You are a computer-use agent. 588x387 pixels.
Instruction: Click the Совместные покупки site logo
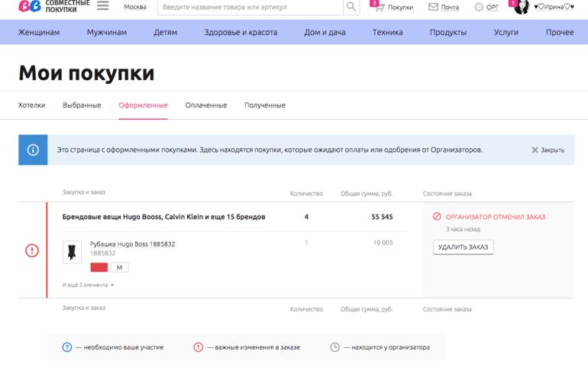coord(53,7)
